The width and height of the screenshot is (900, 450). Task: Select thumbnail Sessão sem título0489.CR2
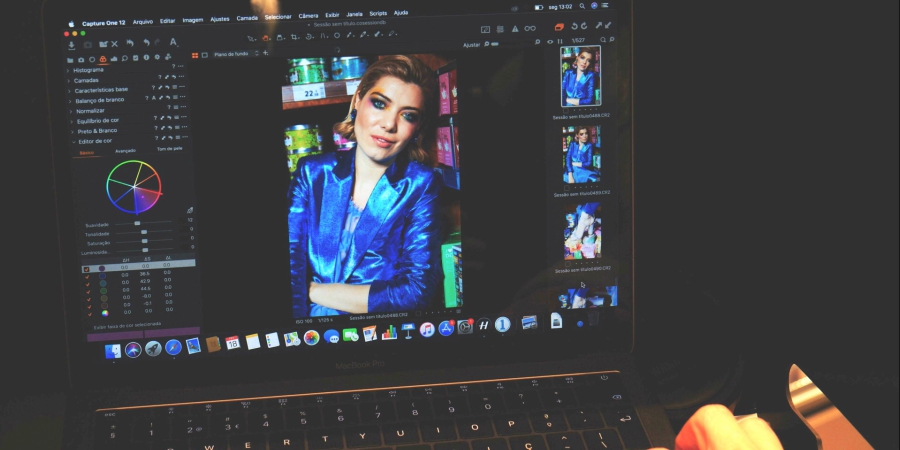click(x=581, y=155)
